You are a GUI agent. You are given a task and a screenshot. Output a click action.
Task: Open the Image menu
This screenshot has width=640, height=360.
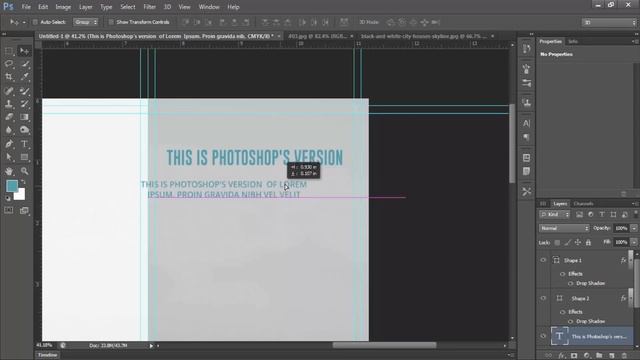63,7
